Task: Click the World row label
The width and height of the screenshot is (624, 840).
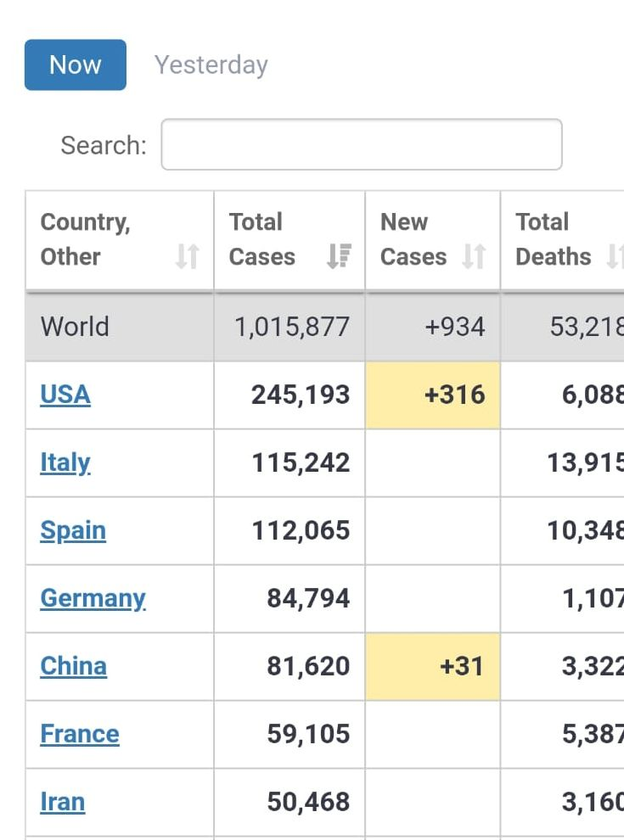Action: point(75,327)
